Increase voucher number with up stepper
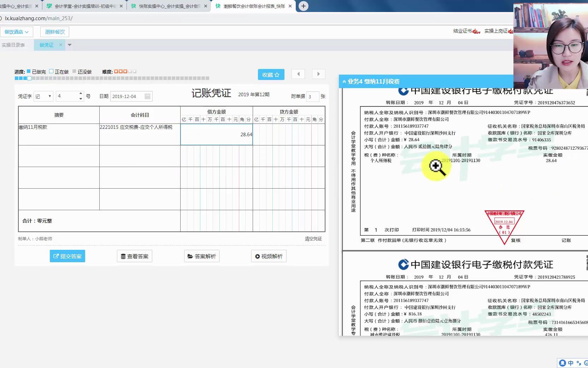588x368 pixels. click(x=81, y=94)
